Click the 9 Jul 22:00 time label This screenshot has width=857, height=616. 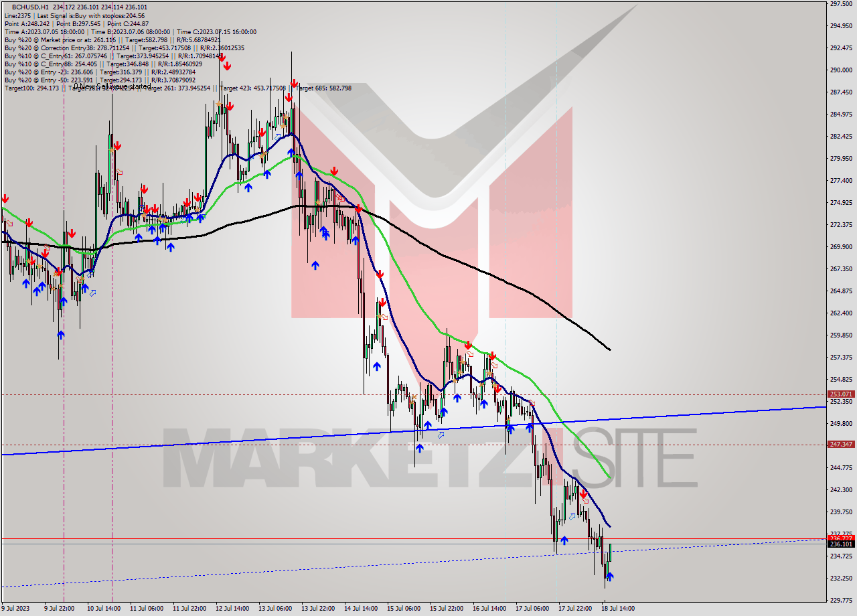pyautogui.click(x=59, y=609)
